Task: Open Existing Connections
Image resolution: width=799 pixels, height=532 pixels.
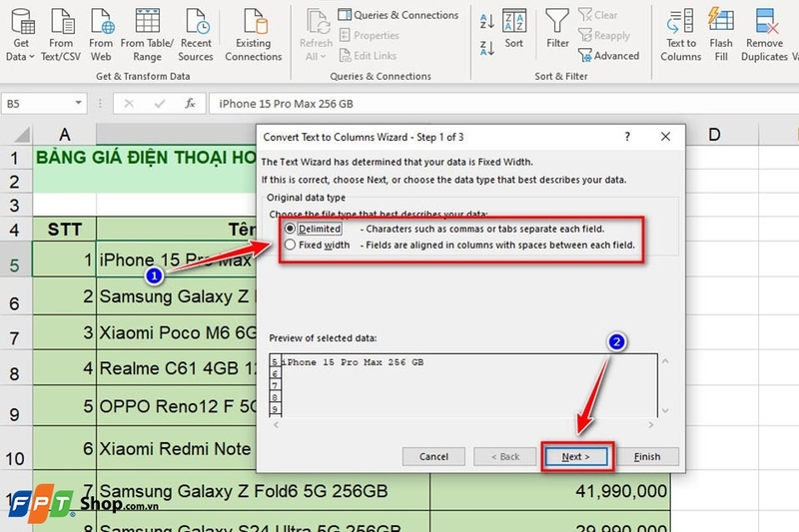Action: pos(254,35)
